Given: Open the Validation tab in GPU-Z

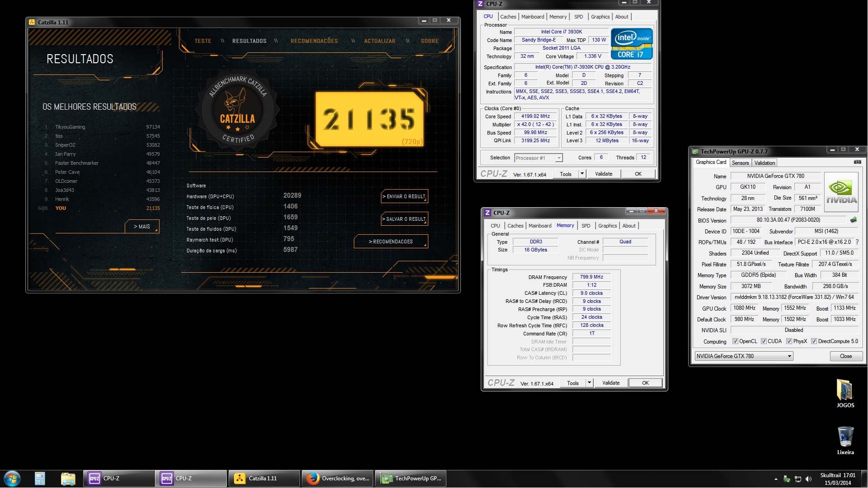Looking at the screenshot, I should 765,163.
